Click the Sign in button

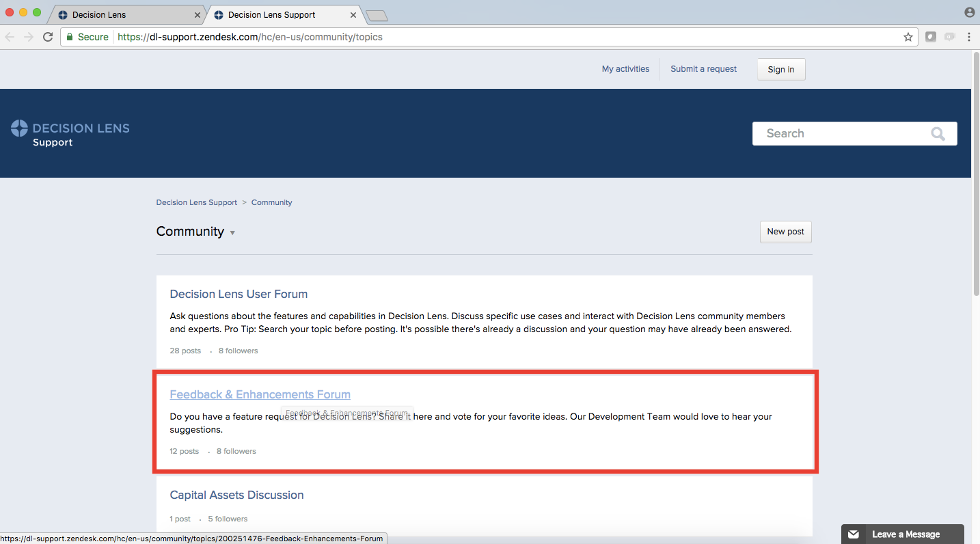click(781, 70)
